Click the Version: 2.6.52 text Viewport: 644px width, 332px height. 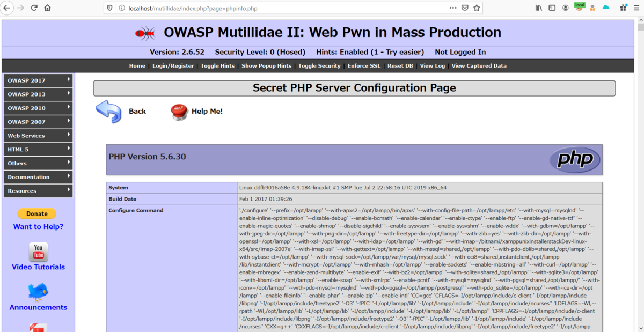click(x=177, y=52)
